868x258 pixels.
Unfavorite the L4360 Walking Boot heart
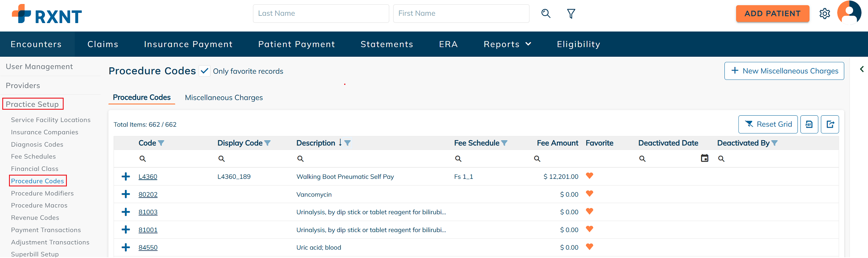tap(589, 176)
